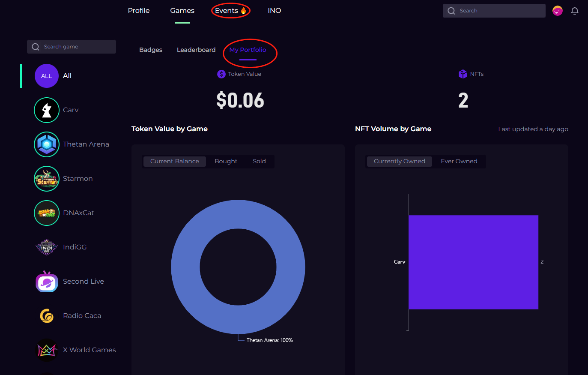Screen dimensions: 588x375
Task: Toggle NFT chart to Ever Owned
Action: coord(459,162)
